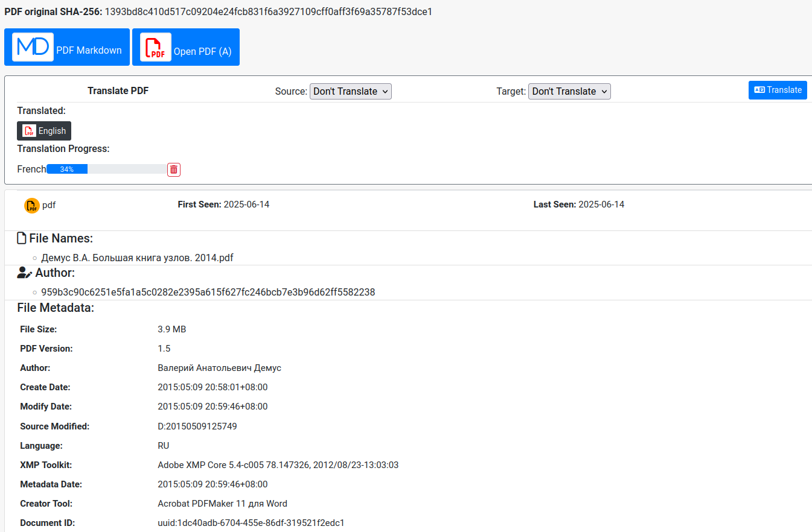Screen dimensions: 812x532
Task: Click the author name Валерий Анатольевич Демус
Action: [219, 368]
